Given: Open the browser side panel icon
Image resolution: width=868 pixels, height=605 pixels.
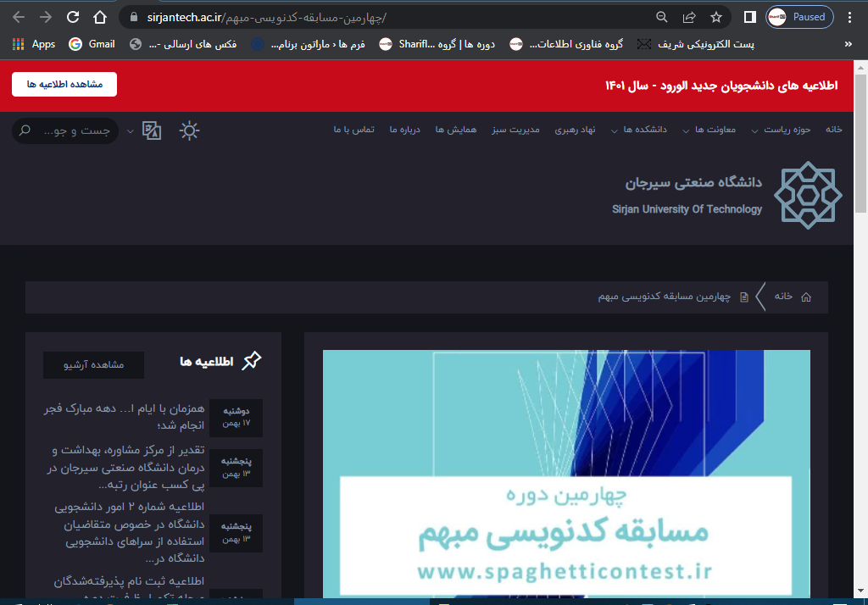Looking at the screenshot, I should tap(749, 17).
